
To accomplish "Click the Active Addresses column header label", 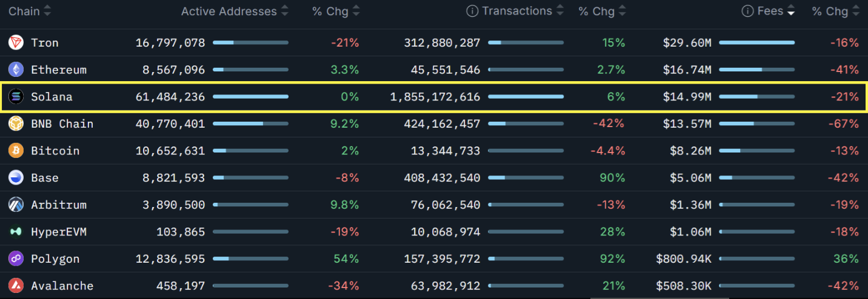I will coord(229,11).
